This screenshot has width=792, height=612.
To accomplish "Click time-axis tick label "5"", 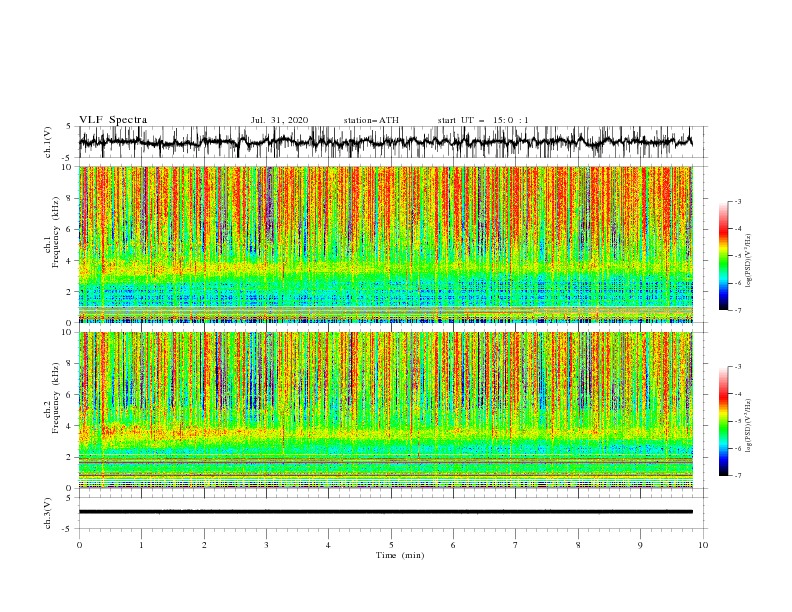I will (x=391, y=545).
